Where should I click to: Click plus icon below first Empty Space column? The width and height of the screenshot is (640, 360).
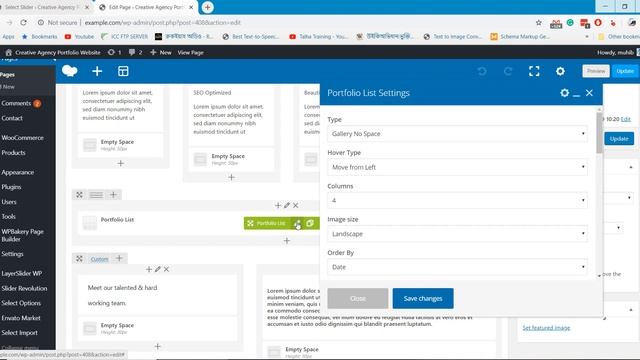point(120,163)
